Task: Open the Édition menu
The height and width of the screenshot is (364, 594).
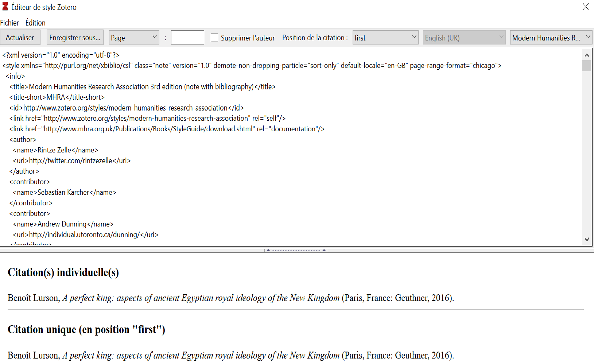Action: [x=35, y=23]
